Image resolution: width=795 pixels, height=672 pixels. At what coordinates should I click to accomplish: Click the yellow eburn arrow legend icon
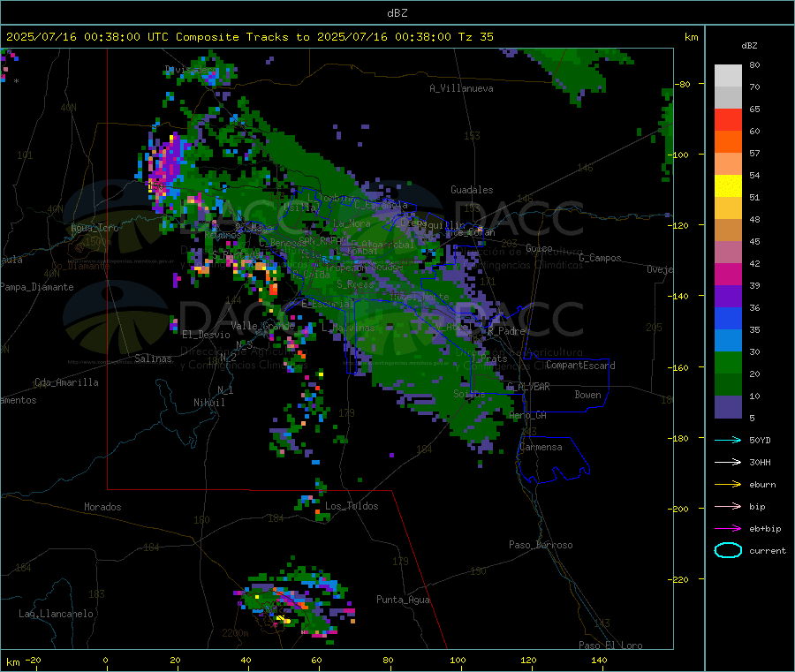click(728, 485)
